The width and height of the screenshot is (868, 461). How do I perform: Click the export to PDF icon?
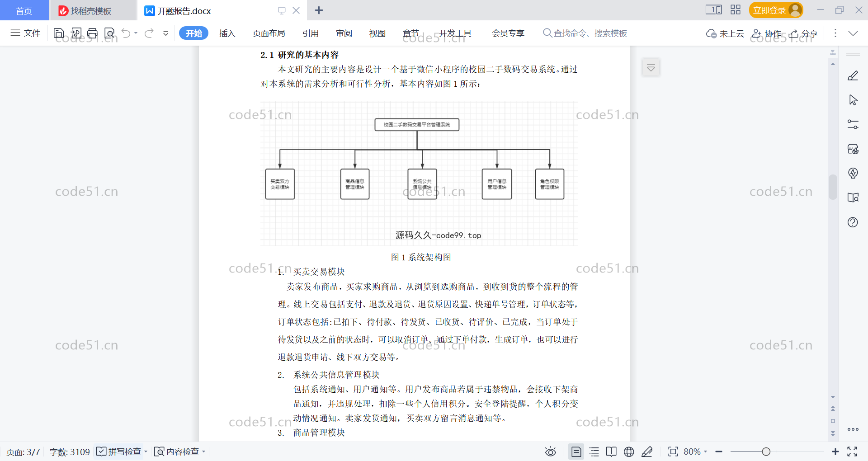[x=76, y=33]
